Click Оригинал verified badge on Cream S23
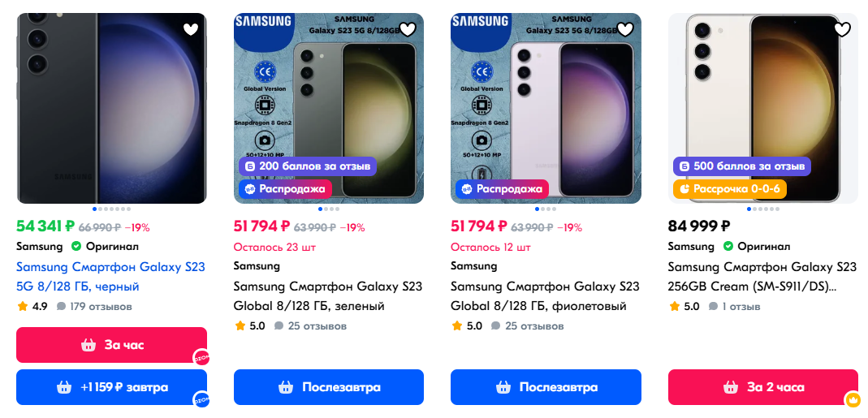868x418 pixels. coord(728,247)
